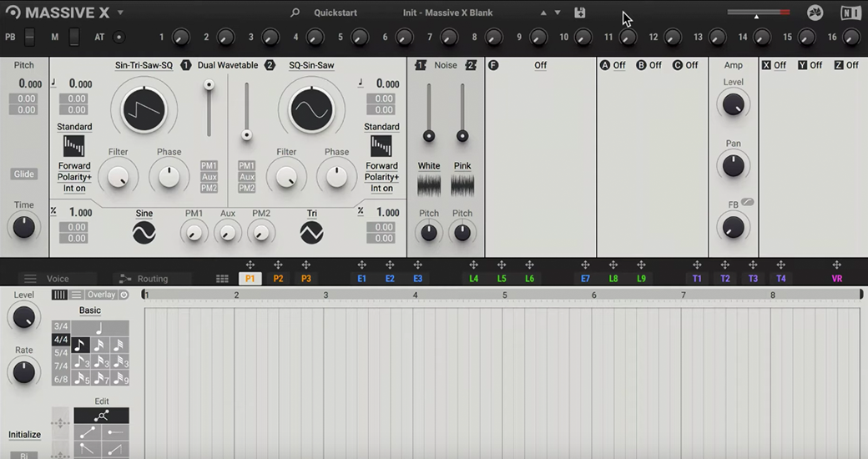Toggle the AT aftertouch button
The image size is (868, 459).
(x=119, y=37)
